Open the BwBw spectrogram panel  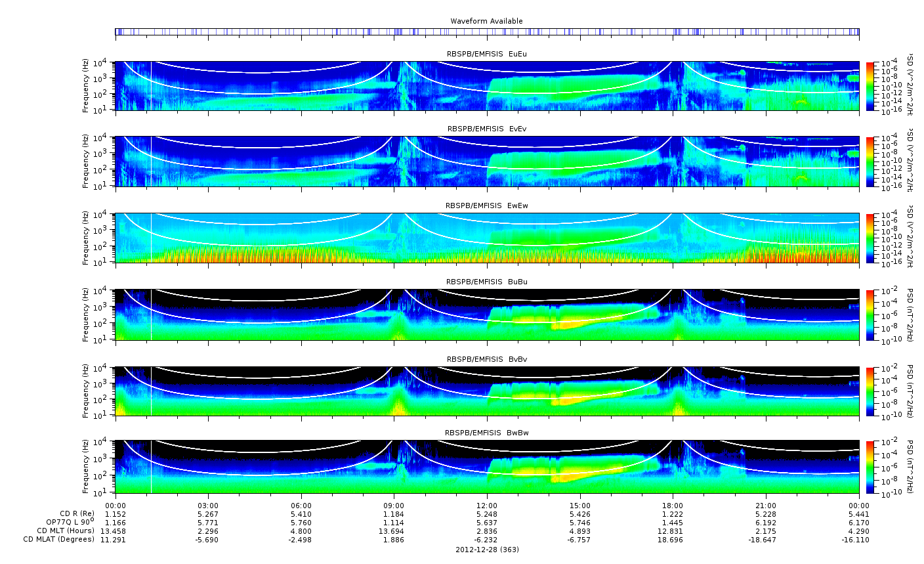(487, 467)
